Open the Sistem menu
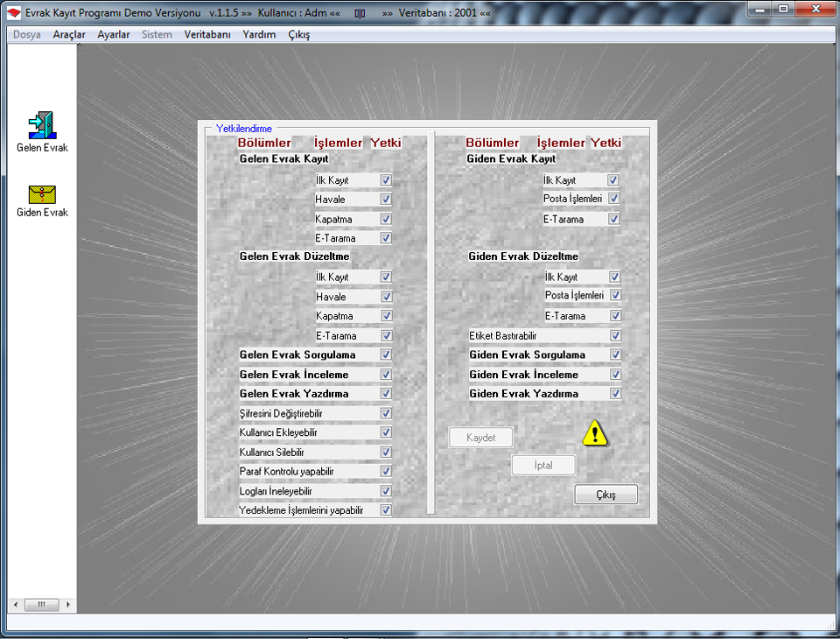The width and height of the screenshot is (840, 639). pyautogui.click(x=157, y=34)
